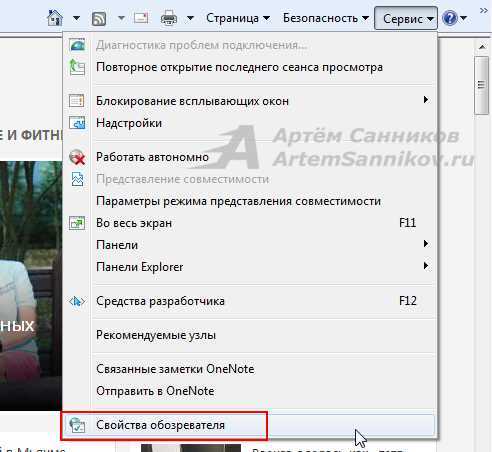
Task: Click the full screen icon
Action: [77, 223]
